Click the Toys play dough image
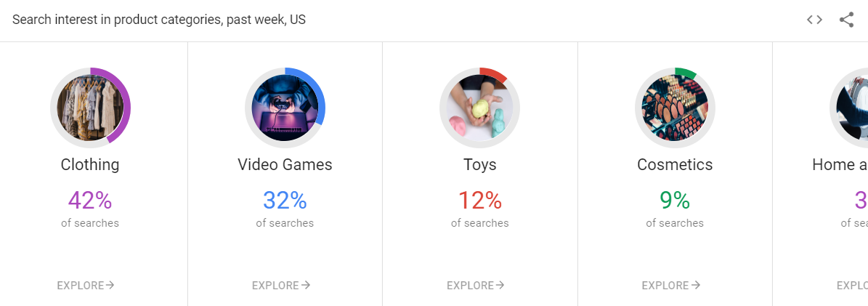 click(x=480, y=108)
